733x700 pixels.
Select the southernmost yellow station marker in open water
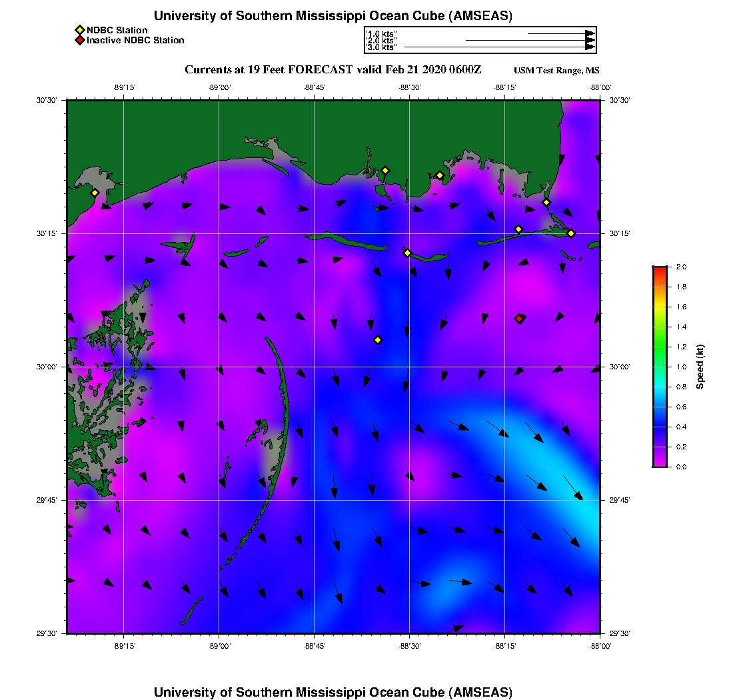(378, 340)
